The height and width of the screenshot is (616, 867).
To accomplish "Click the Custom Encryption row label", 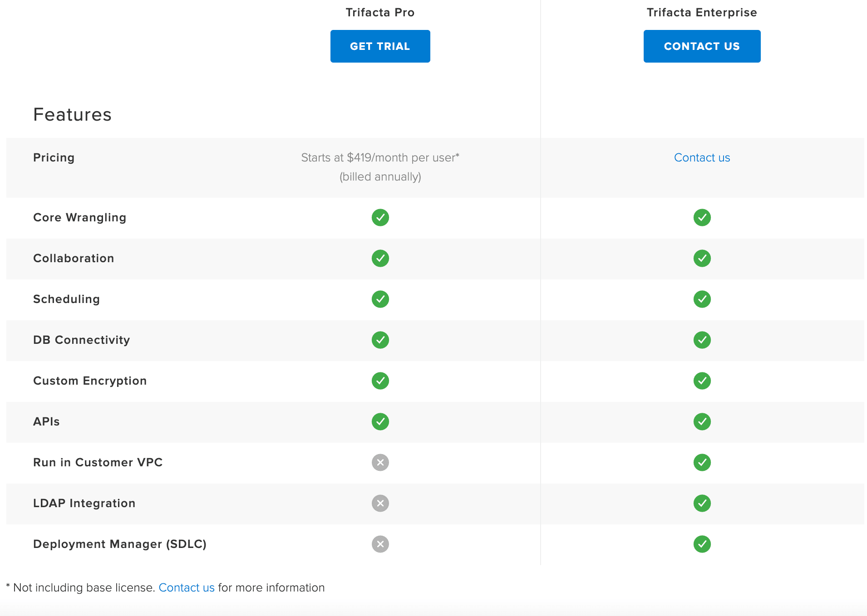I will pos(90,381).
